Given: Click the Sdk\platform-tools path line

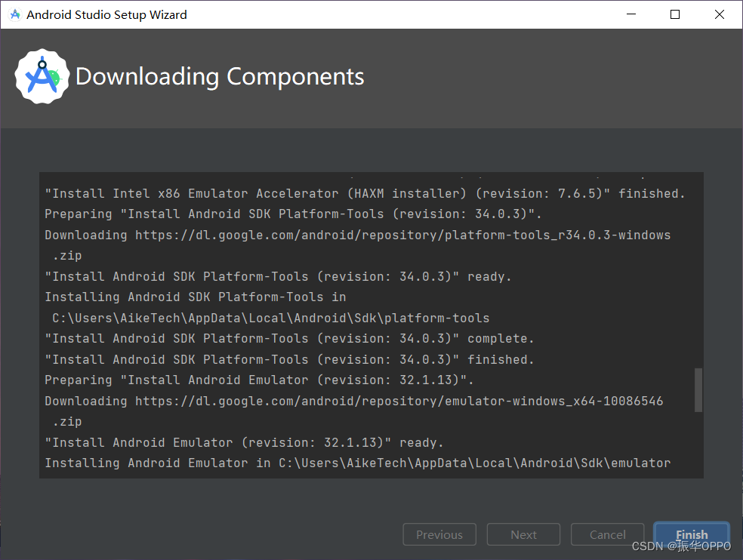Looking at the screenshot, I should [x=270, y=318].
